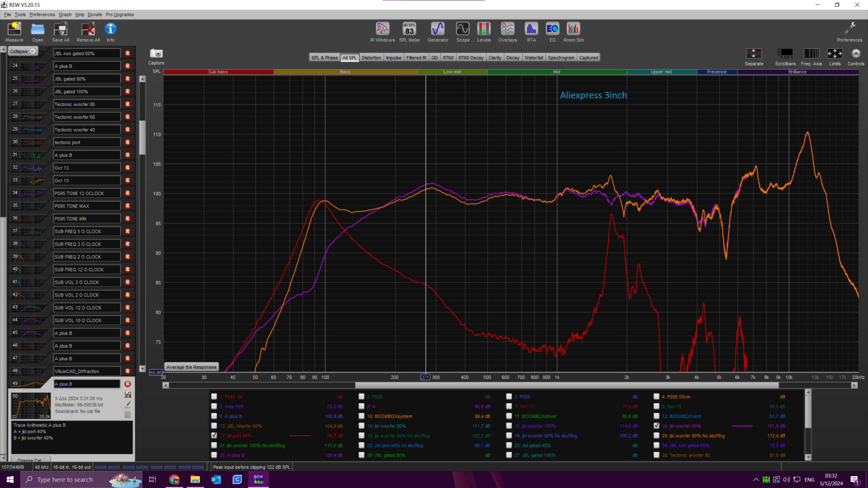Viewport: 868px width, 488px height.
Task: Enable trace '13: JBL Woofer 60%' checkbox
Action: (214, 426)
